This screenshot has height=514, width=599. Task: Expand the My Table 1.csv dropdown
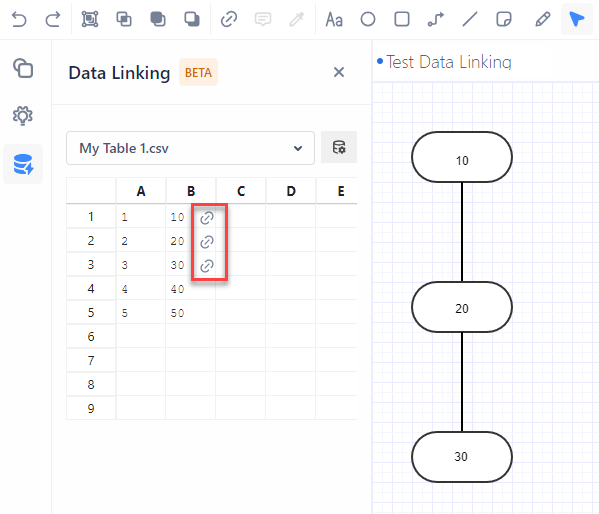[190, 148]
